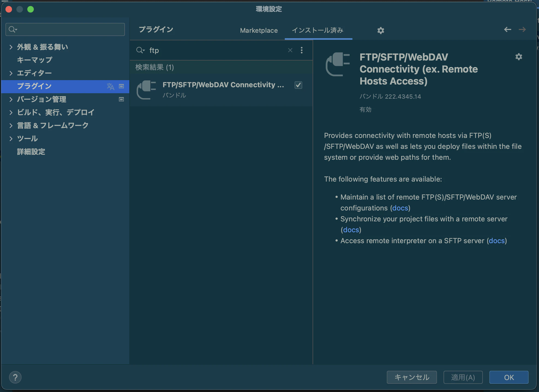This screenshot has width=539, height=392.
Task: Click FTP plugin plug icon in list
Action: (x=146, y=90)
